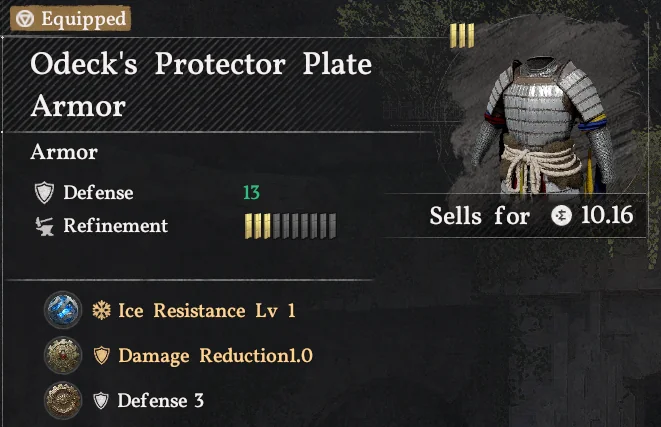Click the small shield icon before Defense 3
The height and width of the screenshot is (427, 661).
(102, 401)
